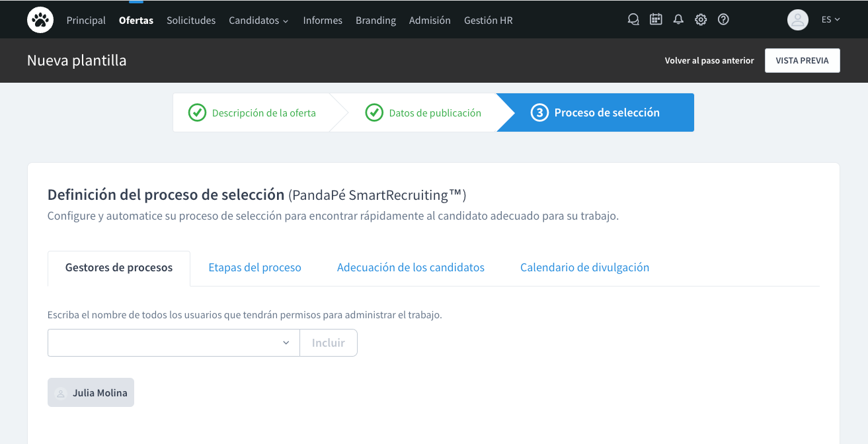Click the person icon beside Julia Molina
Image resolution: width=868 pixels, height=444 pixels.
[x=60, y=392]
